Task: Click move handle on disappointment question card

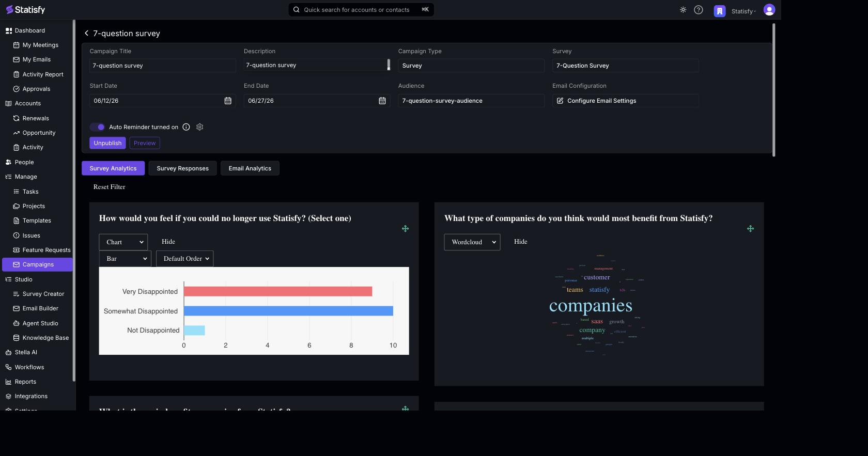Action: (405, 228)
